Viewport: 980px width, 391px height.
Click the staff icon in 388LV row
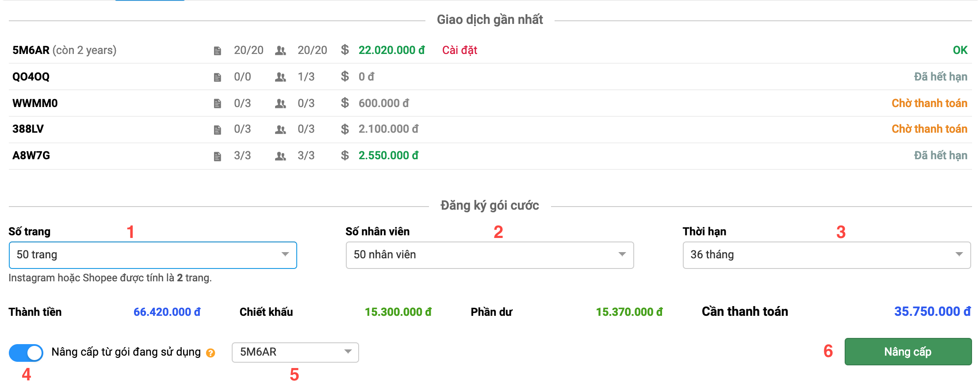[x=280, y=130]
